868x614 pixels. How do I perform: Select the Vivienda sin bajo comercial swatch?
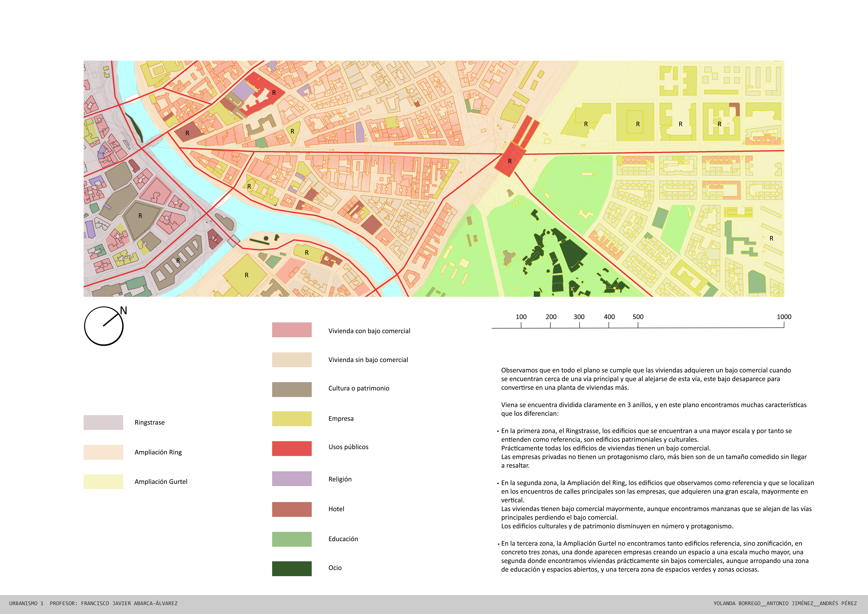292,360
